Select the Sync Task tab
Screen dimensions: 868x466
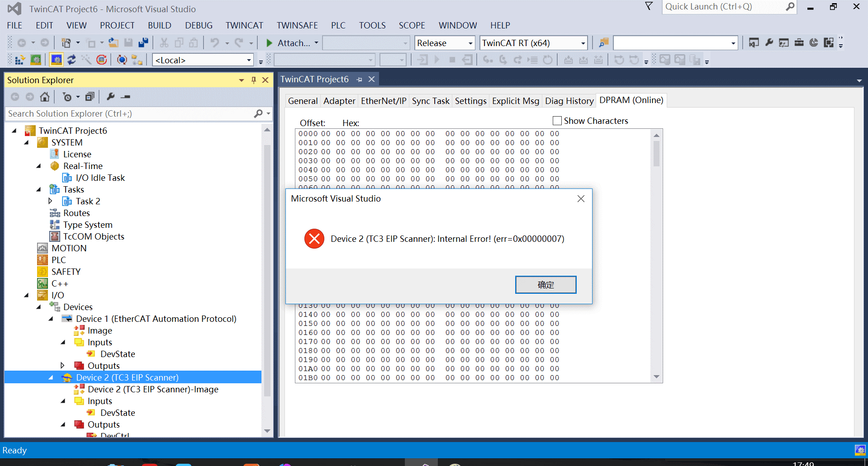click(x=431, y=101)
